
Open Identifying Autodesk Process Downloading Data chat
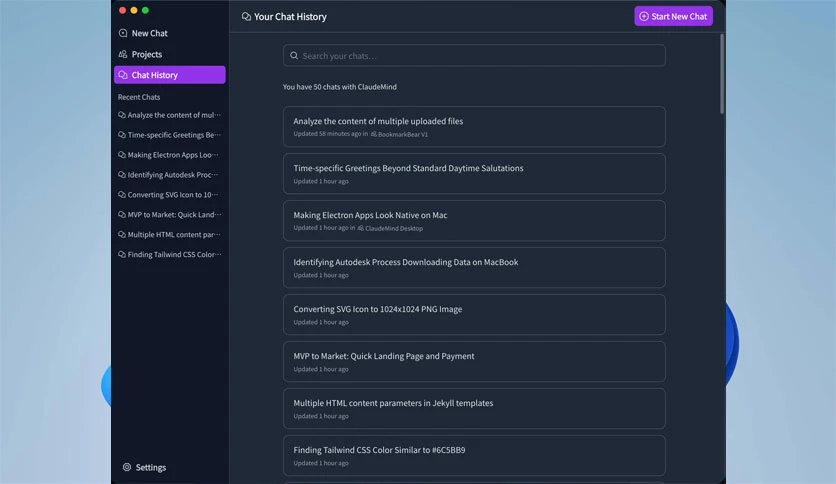[474, 268]
